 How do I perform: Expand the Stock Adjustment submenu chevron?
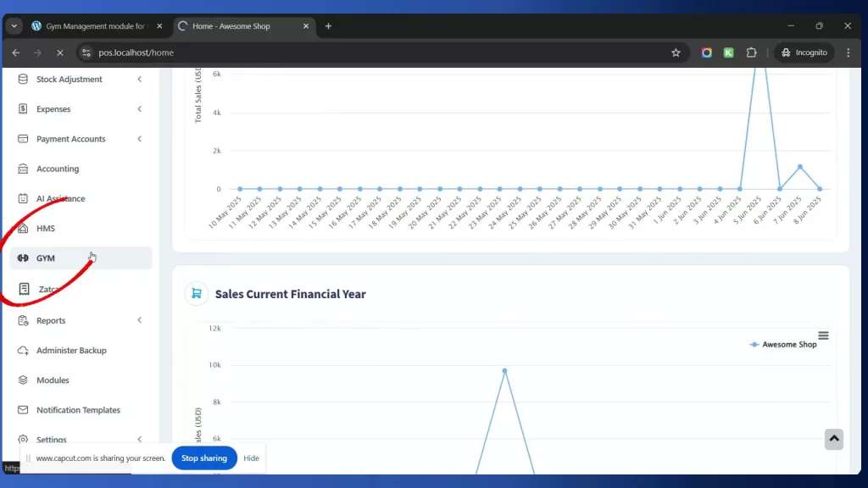coord(140,79)
